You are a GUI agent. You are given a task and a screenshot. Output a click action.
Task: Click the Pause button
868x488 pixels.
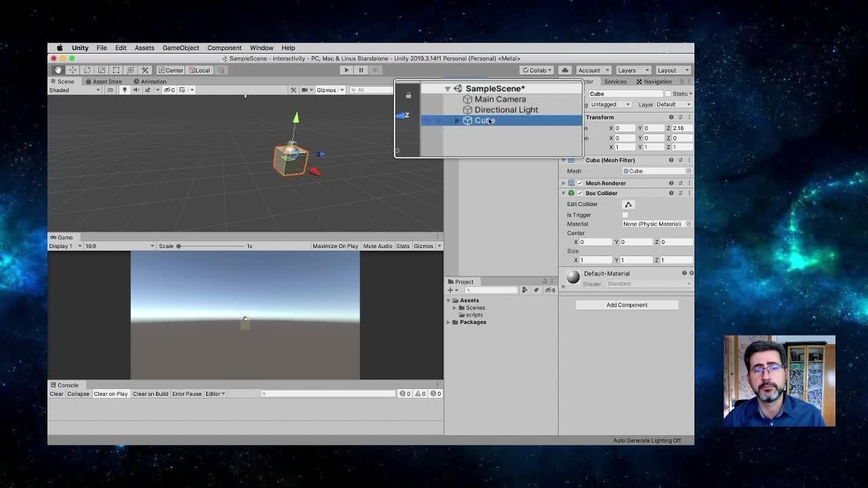(361, 70)
